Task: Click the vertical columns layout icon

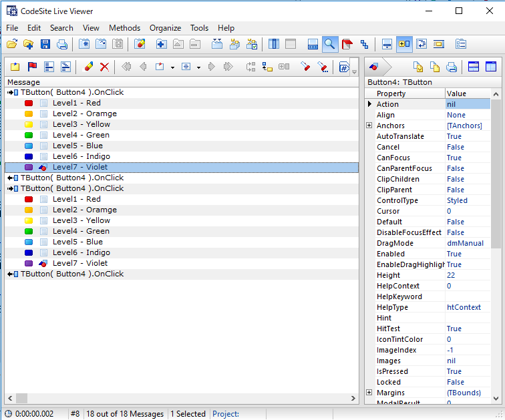Action: pos(274,44)
